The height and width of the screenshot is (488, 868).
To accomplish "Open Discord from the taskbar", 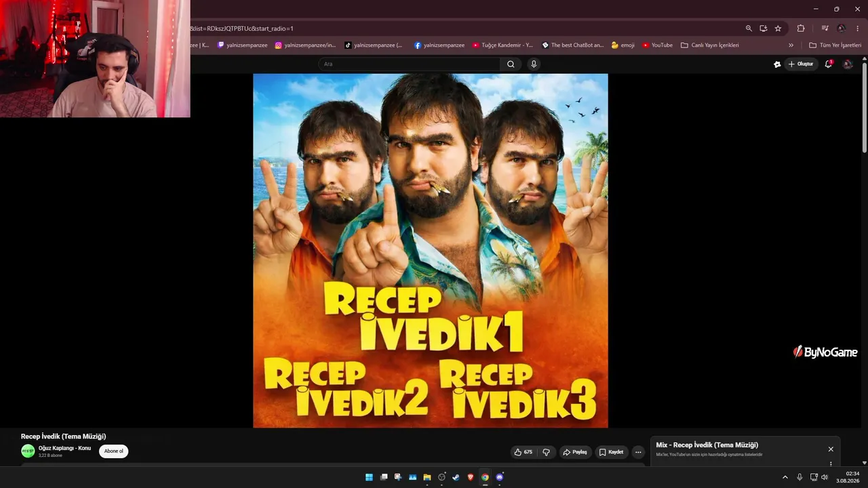I will (500, 477).
